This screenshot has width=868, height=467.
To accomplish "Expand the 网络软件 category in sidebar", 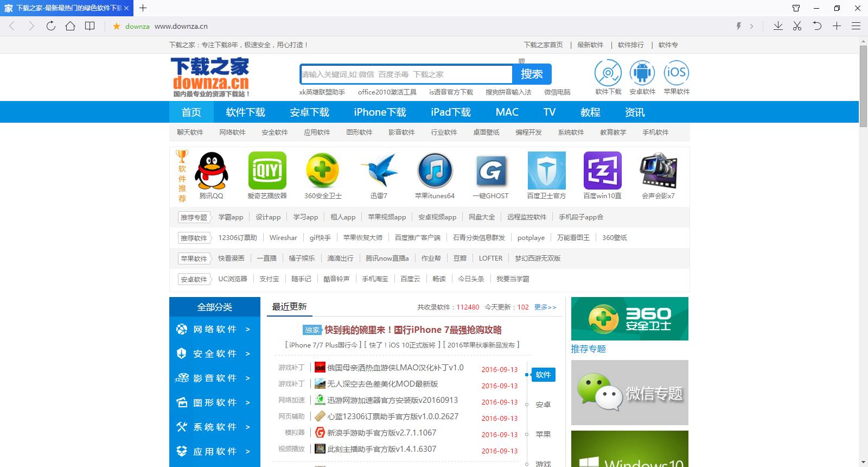I will (x=215, y=329).
